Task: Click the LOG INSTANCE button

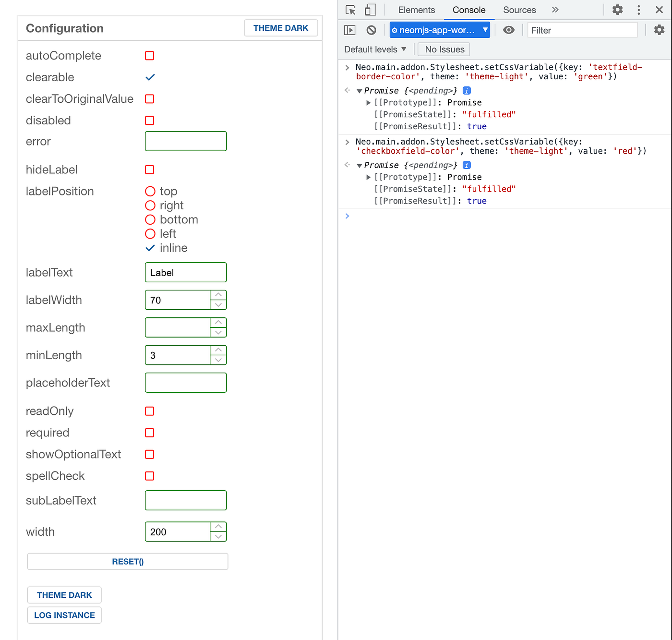Action: [64, 616]
